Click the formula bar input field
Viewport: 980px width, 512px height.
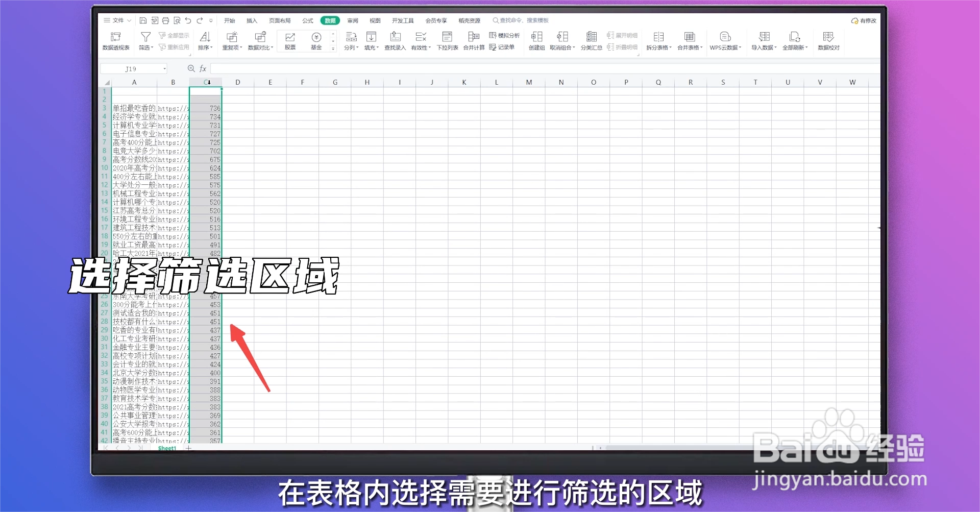(545, 68)
